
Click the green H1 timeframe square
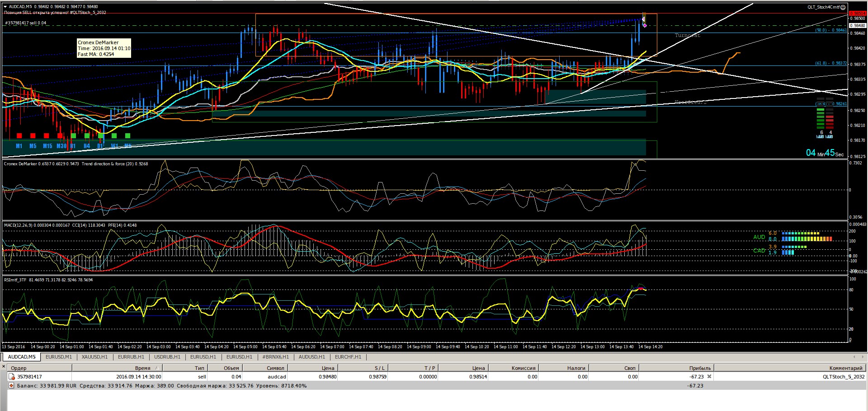[x=73, y=135]
